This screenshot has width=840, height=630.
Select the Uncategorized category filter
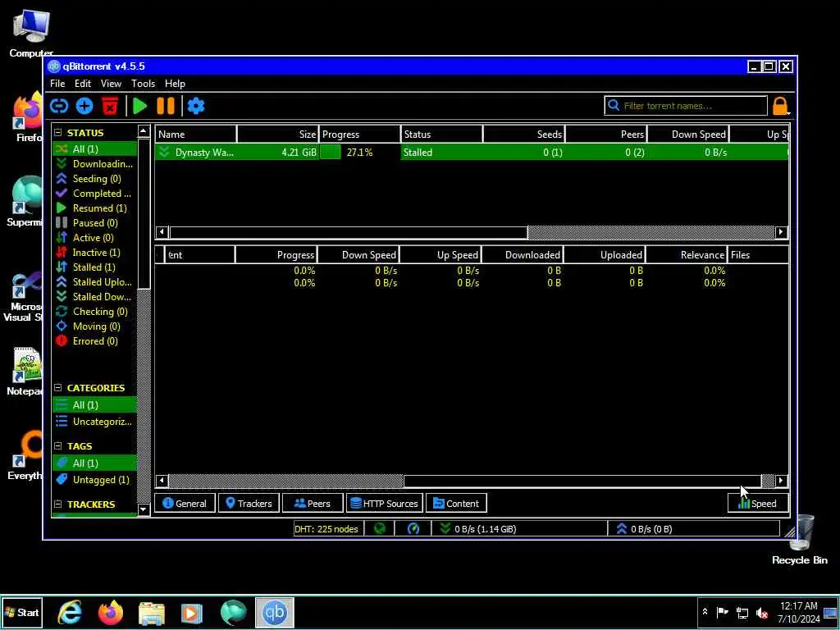(95, 422)
